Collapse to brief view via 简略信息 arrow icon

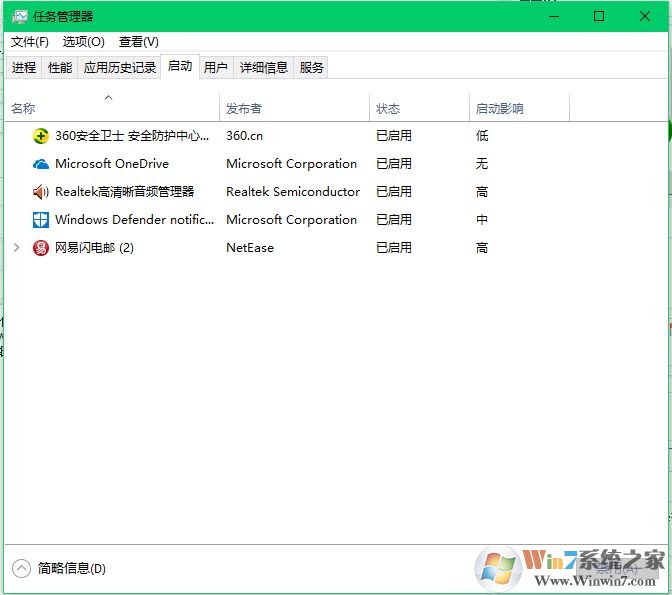[21, 568]
